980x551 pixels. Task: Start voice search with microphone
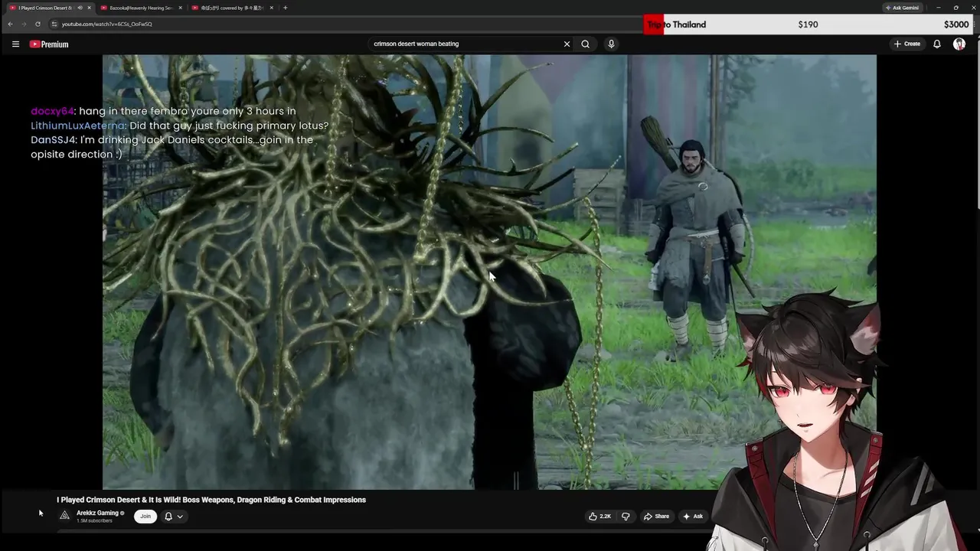(611, 44)
